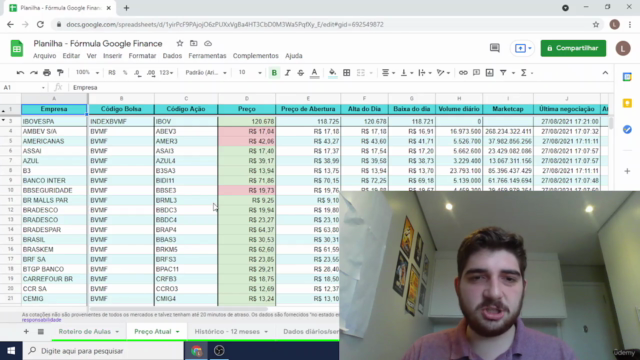Open text rotation options
Image resolution: width=640 pixels, height=360 pixels.
pos(443,73)
